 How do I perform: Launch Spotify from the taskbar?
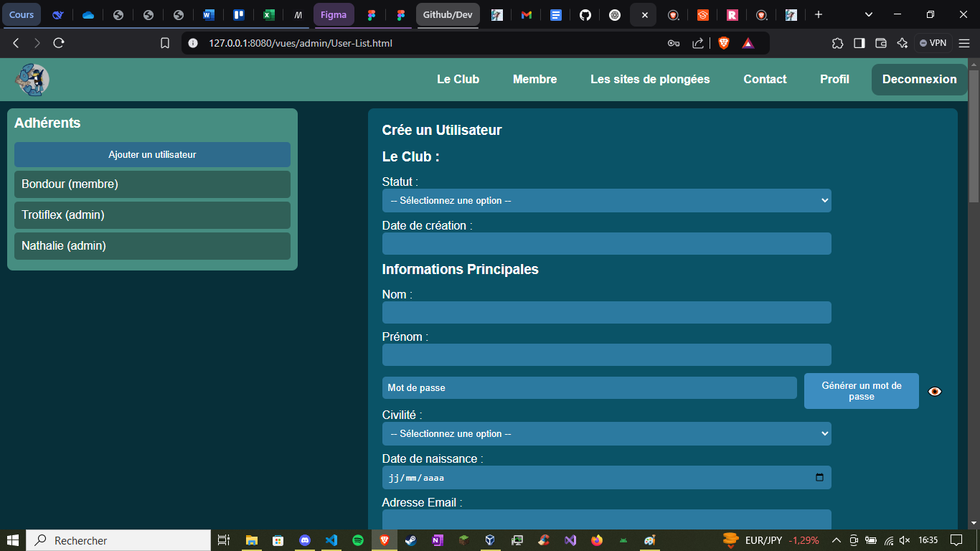tap(358, 540)
